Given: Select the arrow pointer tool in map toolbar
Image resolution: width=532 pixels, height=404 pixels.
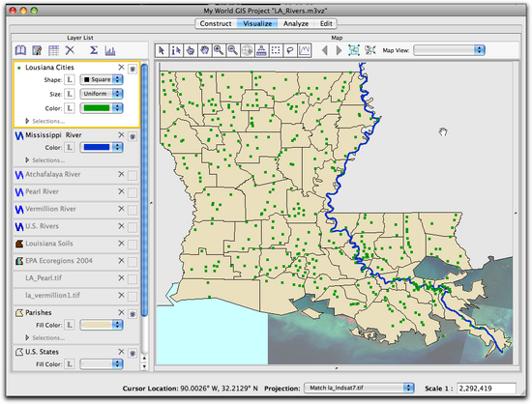Looking at the screenshot, I should [x=162, y=50].
